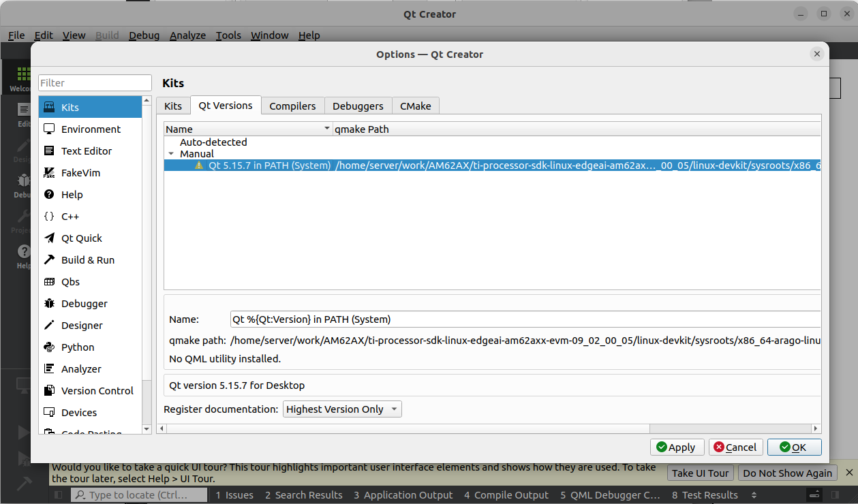Click Do Not Show Again button
858x504 pixels.
point(787,473)
